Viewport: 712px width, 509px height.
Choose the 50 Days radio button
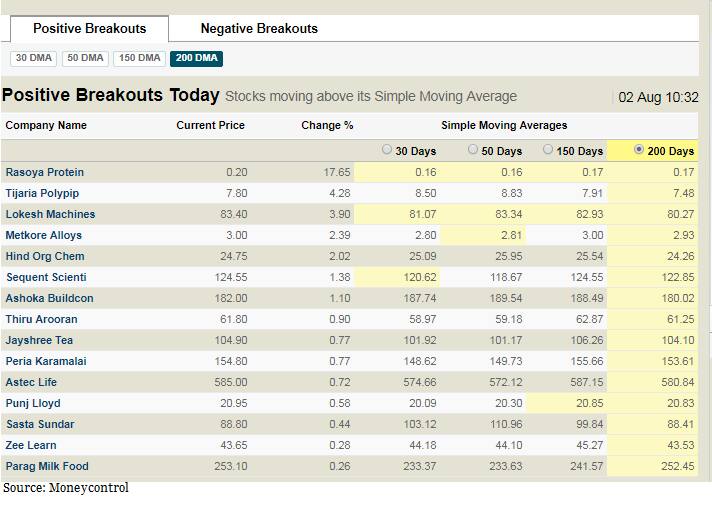click(473, 149)
